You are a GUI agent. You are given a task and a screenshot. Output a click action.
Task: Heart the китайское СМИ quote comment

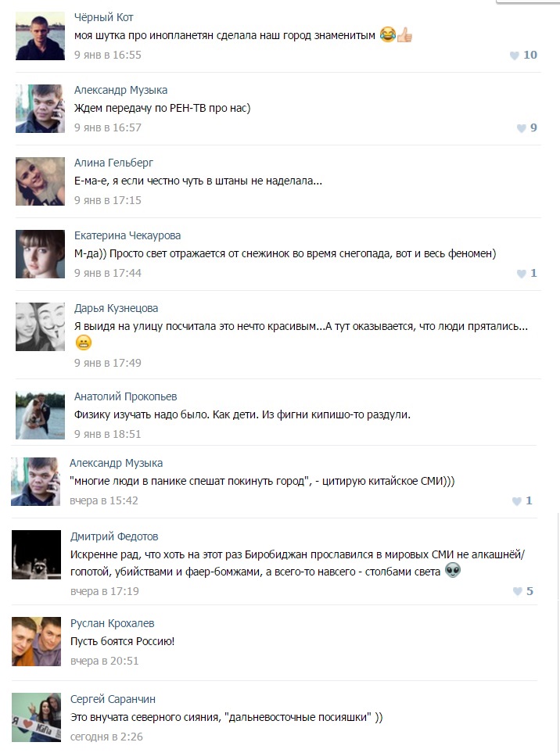(516, 501)
